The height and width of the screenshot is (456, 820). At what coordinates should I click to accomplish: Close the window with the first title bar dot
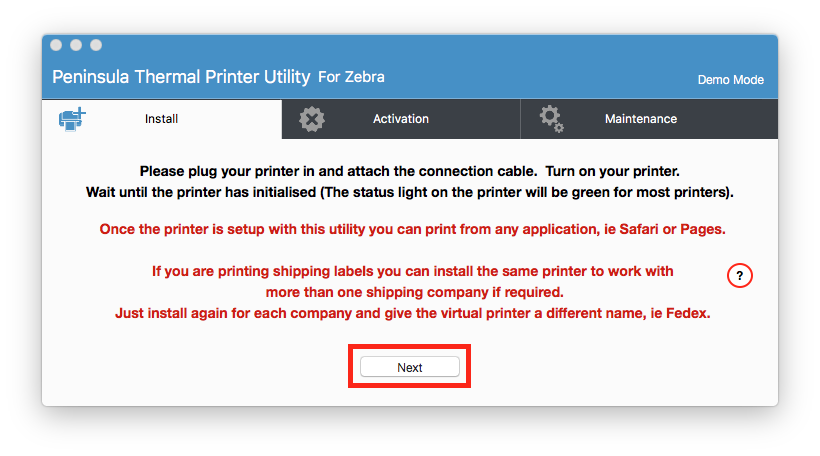(56, 45)
